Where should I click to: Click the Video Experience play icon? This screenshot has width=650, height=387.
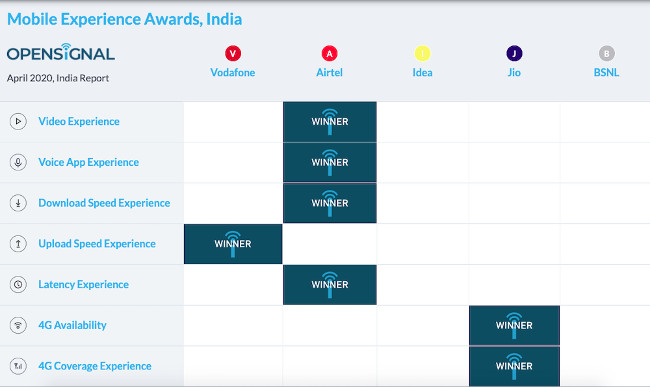click(18, 121)
